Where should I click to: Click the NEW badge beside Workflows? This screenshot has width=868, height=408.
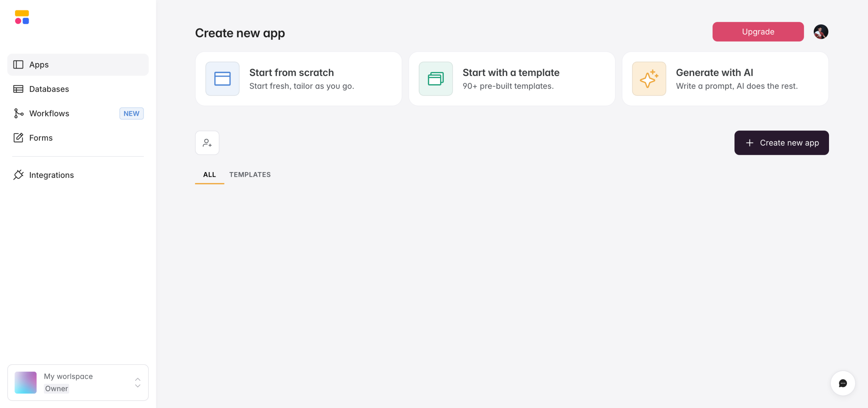132,113
